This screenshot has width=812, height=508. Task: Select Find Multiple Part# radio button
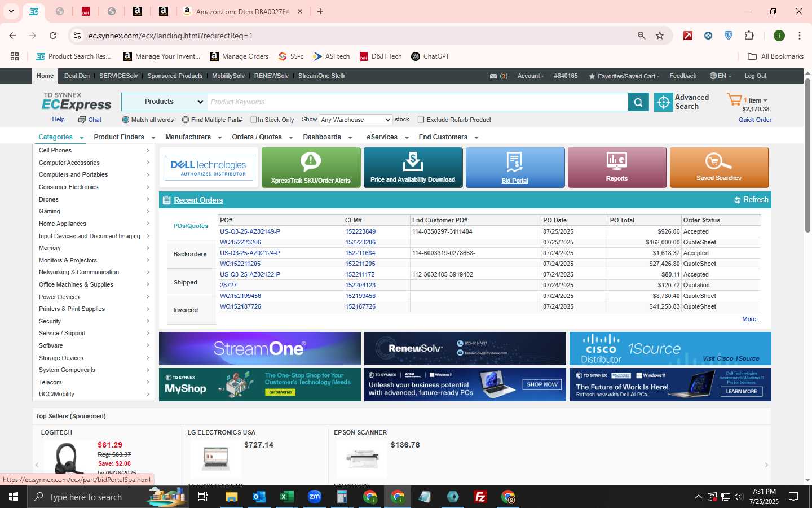(186, 120)
